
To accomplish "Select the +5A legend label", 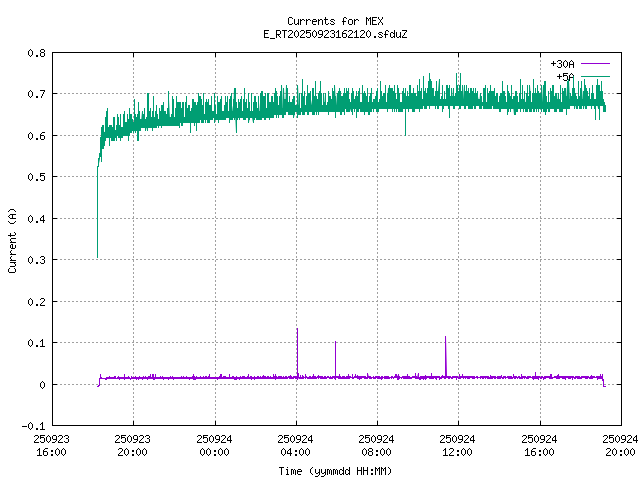I will (565, 76).
